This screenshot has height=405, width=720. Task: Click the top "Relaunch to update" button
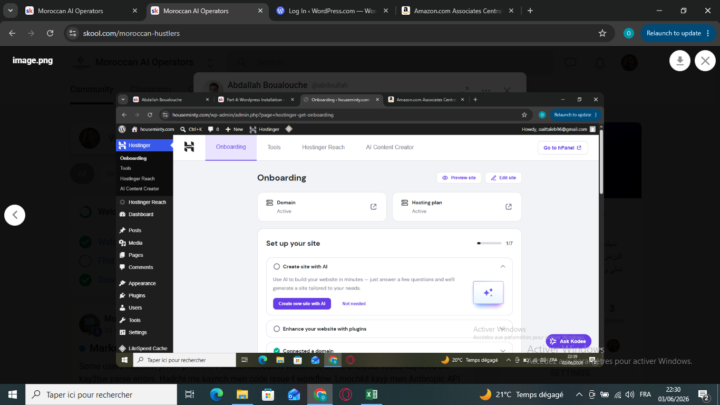pos(673,33)
